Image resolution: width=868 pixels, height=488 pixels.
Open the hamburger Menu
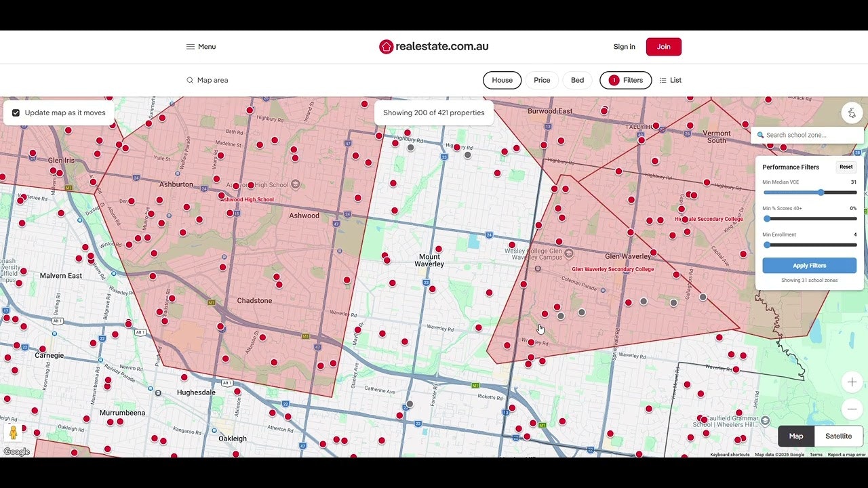pos(201,46)
